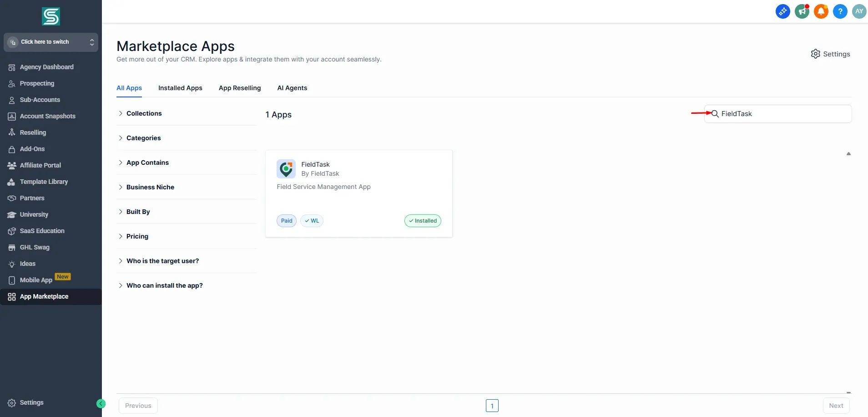Screen dimensions: 868x417
Task: Click the FieldTask search input field
Action: [782, 114]
